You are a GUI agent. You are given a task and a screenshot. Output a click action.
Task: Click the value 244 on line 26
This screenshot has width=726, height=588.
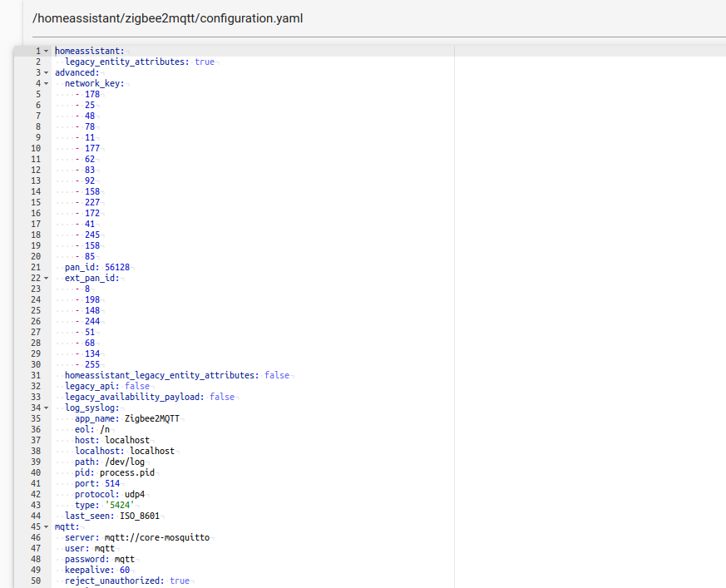click(92, 321)
